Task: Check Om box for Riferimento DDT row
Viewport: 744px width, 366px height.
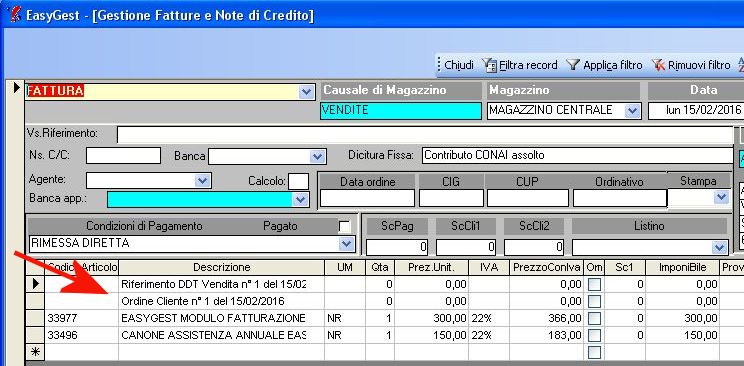Action: 594,284
